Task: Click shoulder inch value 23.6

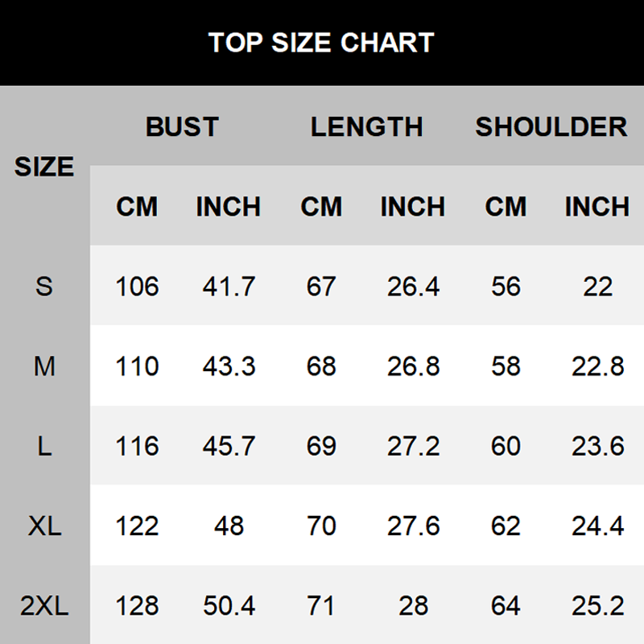Action: [597, 446]
